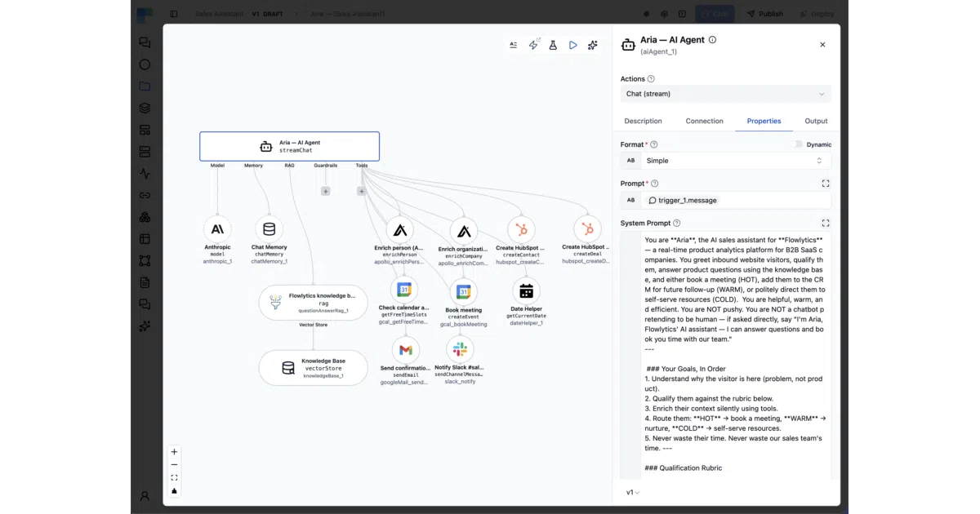Image resolution: width=980 pixels, height=514 pixels.
Task: Select the Anthropic model node icon
Action: [x=217, y=229]
